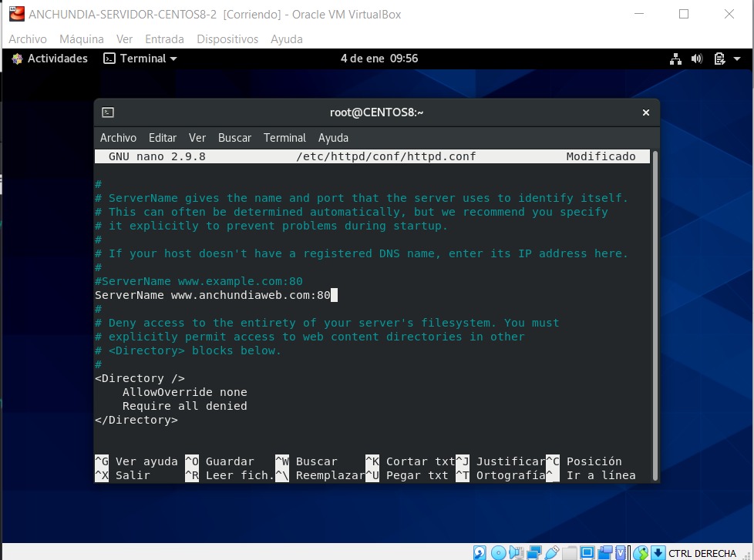Image resolution: width=754 pixels, height=560 pixels.
Task: Open VirtualBox Ayuda menu
Action: pos(287,39)
